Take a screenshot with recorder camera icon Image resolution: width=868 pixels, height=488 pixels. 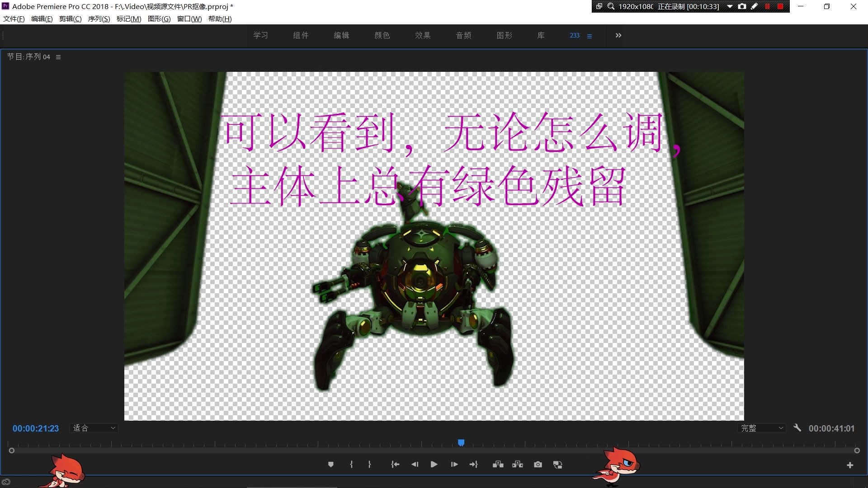(x=742, y=6)
